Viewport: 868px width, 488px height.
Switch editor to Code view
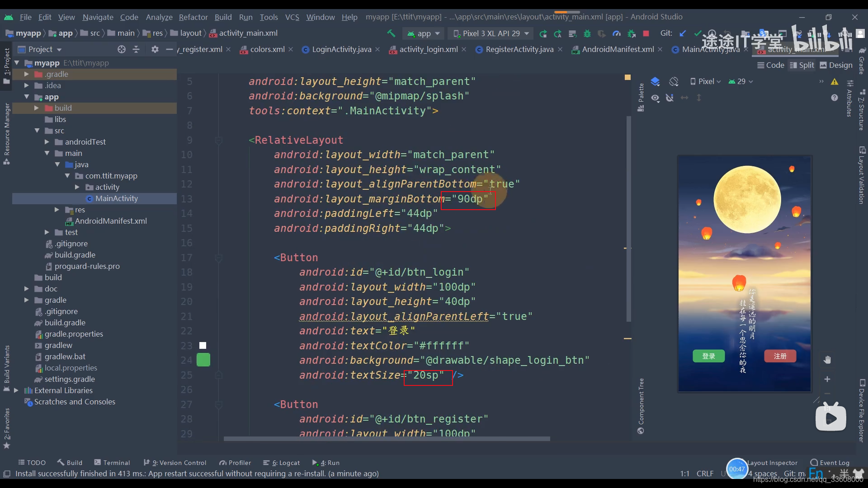pos(771,65)
